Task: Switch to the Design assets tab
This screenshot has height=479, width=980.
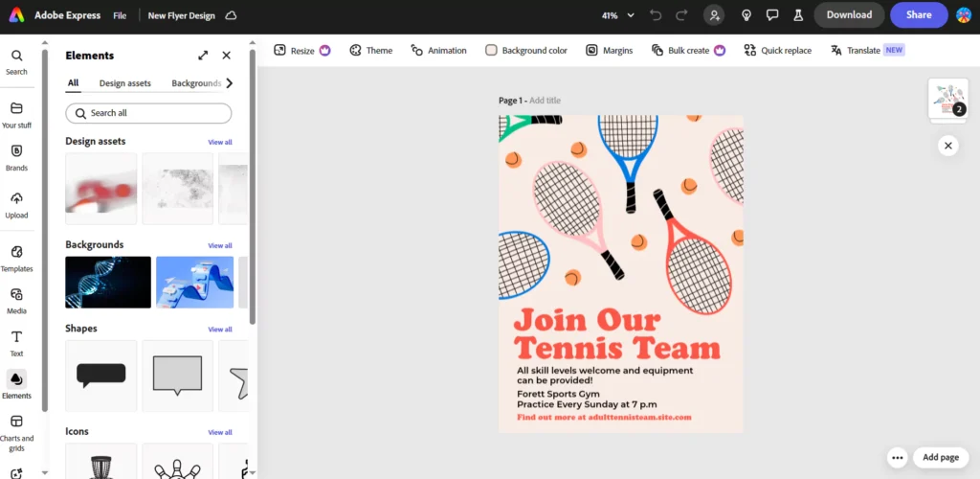Action: pyautogui.click(x=125, y=83)
